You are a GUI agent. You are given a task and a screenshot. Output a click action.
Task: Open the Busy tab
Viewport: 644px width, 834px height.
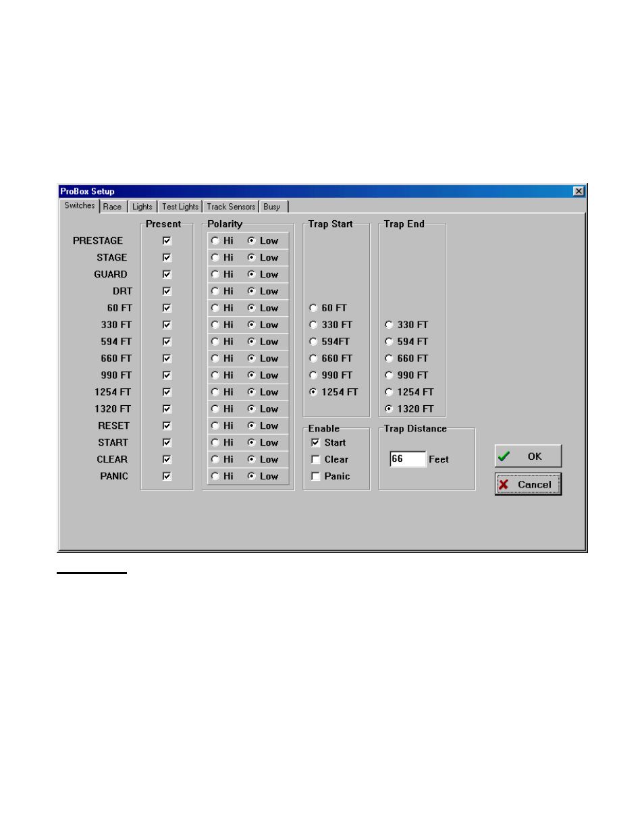(272, 207)
